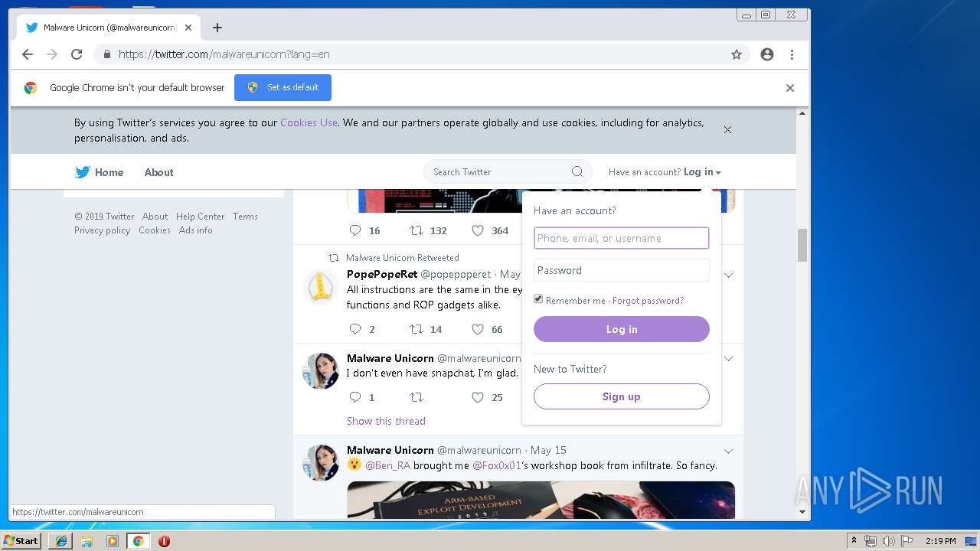Click the purple Log in button
The height and width of the screenshot is (551, 980).
pyautogui.click(x=622, y=329)
